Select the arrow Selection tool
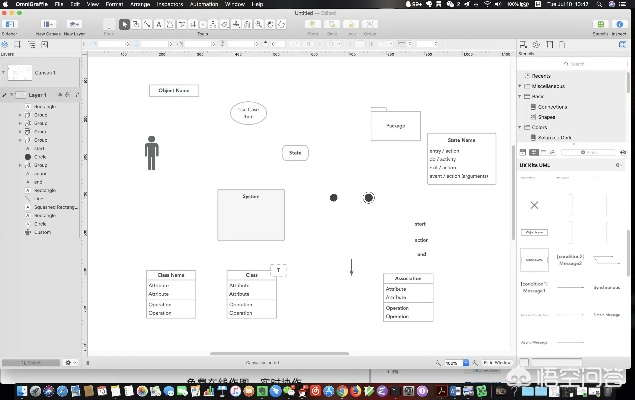This screenshot has height=400, width=635. tap(124, 24)
